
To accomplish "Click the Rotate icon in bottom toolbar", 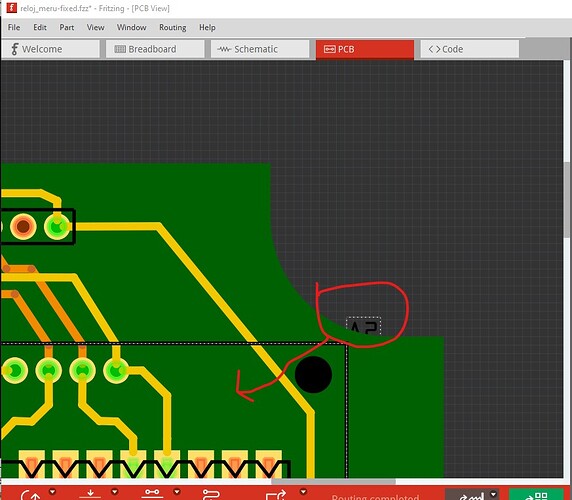I will point(30,495).
